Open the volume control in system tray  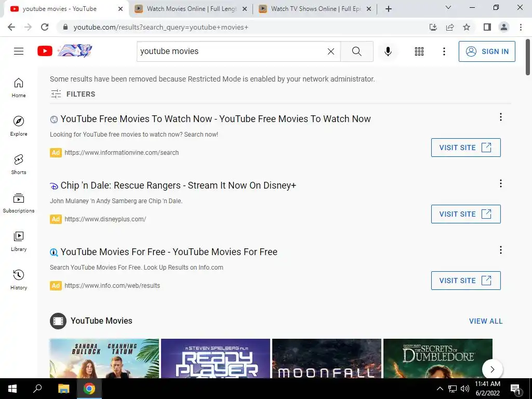click(x=465, y=389)
